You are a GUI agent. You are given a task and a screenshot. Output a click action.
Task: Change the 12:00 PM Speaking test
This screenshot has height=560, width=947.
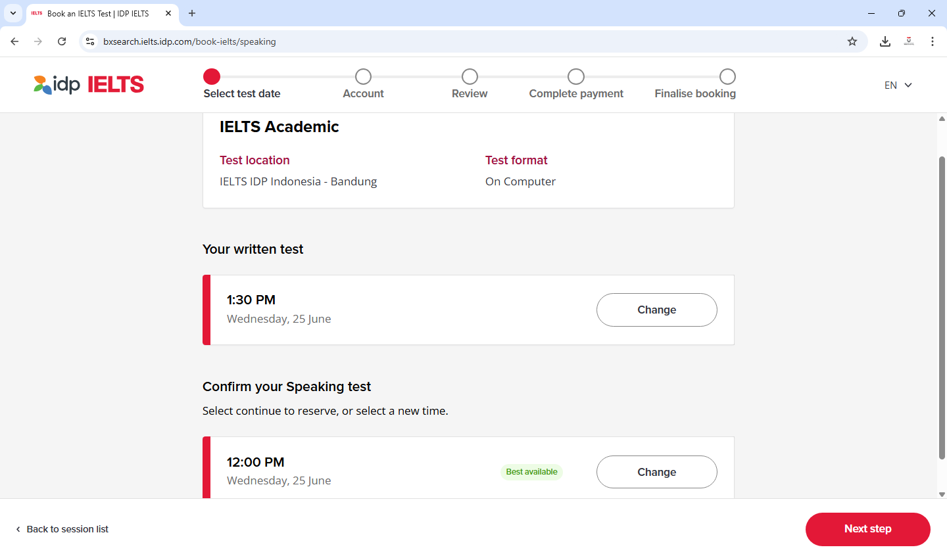[x=656, y=472]
